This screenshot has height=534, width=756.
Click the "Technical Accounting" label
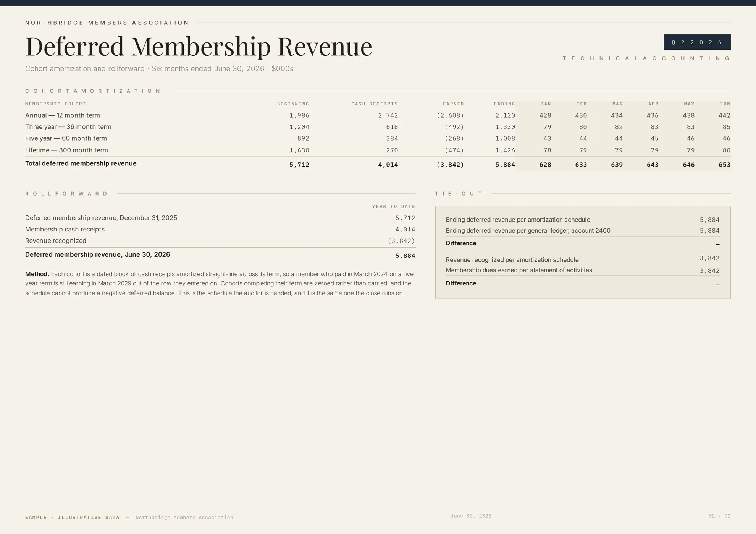tap(646, 58)
